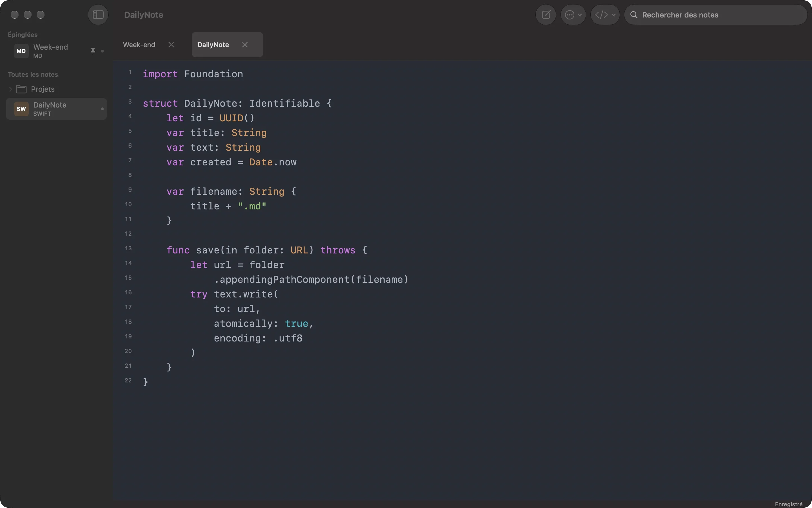Unpin the Week-end note pin icon
812x508 pixels.
point(93,51)
